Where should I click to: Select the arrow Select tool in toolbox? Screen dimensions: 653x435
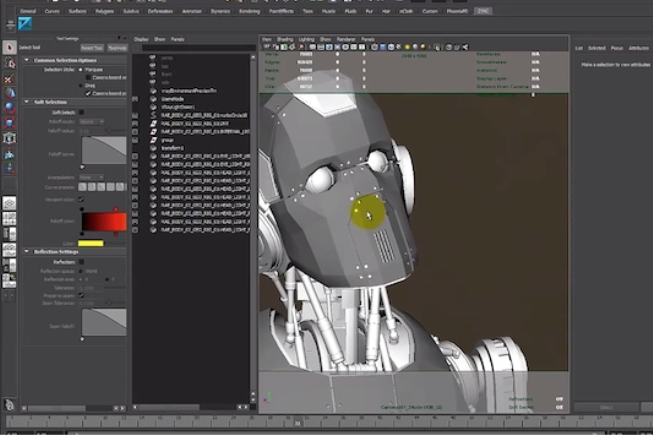coord(9,47)
